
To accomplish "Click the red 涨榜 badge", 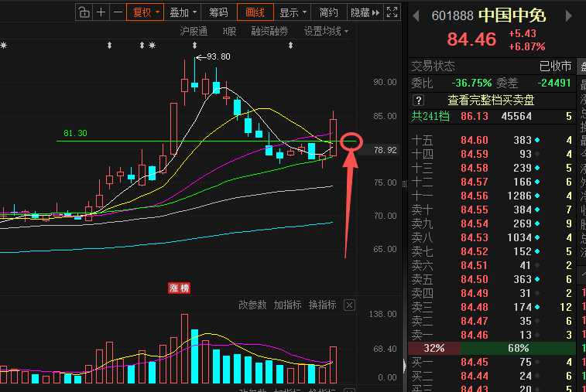I will coord(179,288).
